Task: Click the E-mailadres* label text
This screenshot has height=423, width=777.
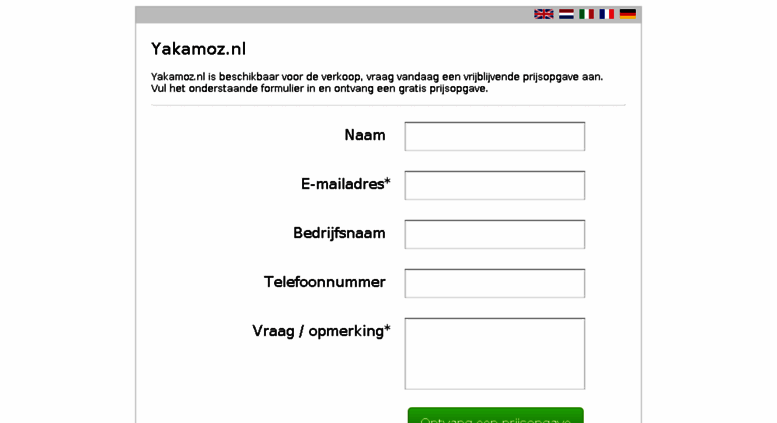Action: [346, 184]
